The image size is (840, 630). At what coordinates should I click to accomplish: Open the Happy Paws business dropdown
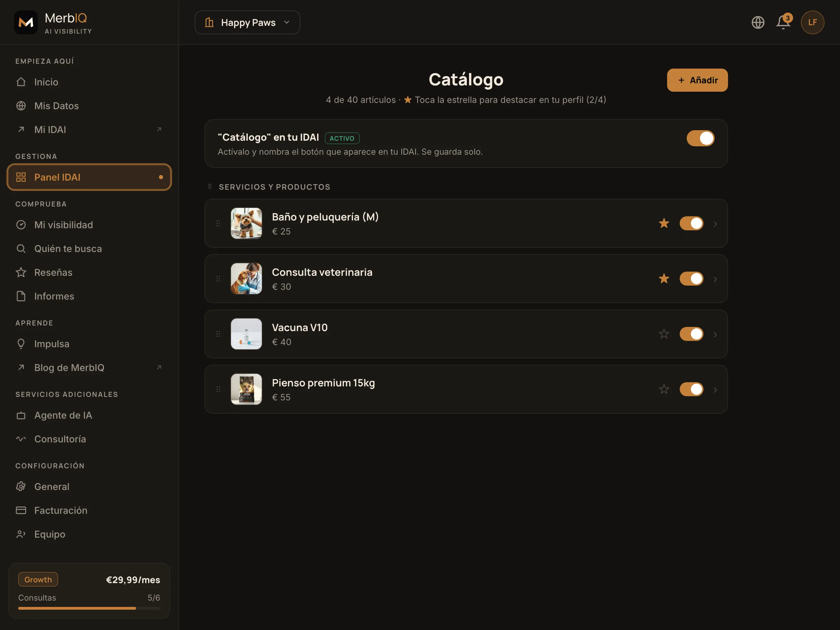[x=247, y=22]
